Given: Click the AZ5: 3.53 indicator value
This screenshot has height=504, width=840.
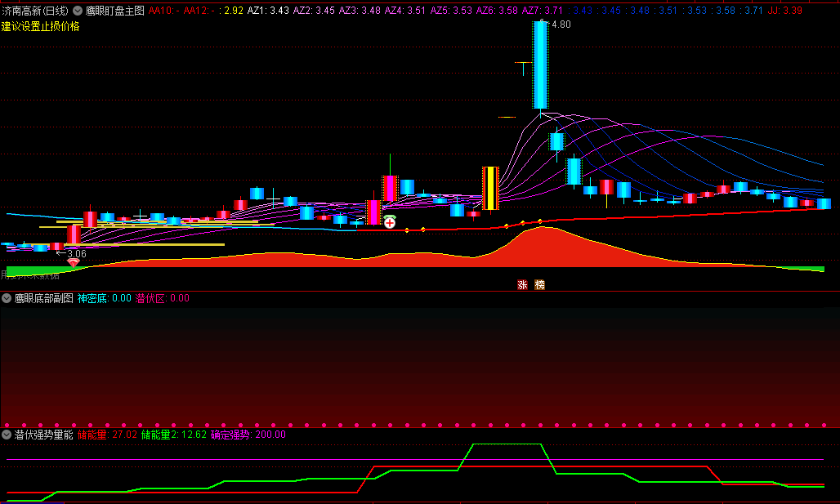Looking at the screenshot, I should 451,11.
